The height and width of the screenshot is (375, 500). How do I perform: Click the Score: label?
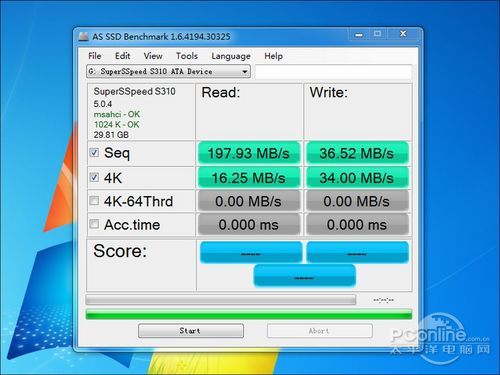[120, 251]
